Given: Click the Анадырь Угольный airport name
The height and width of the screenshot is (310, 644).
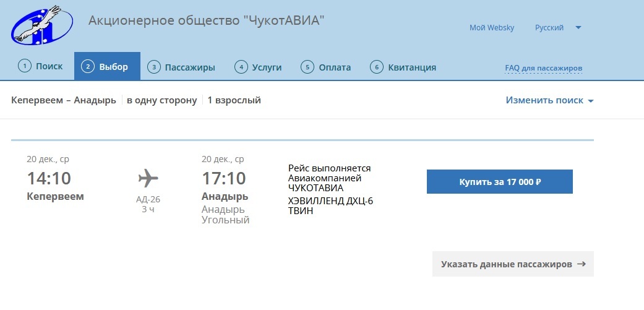Looking at the screenshot, I should 225,215.
